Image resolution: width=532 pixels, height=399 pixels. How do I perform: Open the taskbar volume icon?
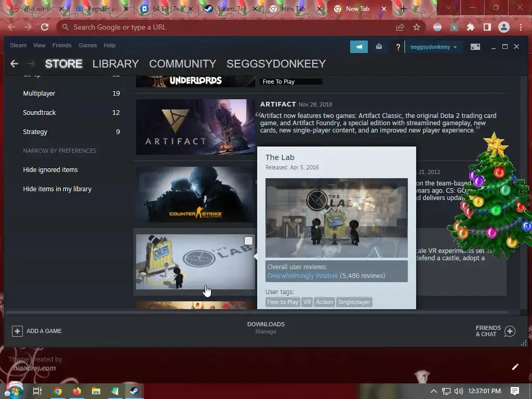pos(458,391)
